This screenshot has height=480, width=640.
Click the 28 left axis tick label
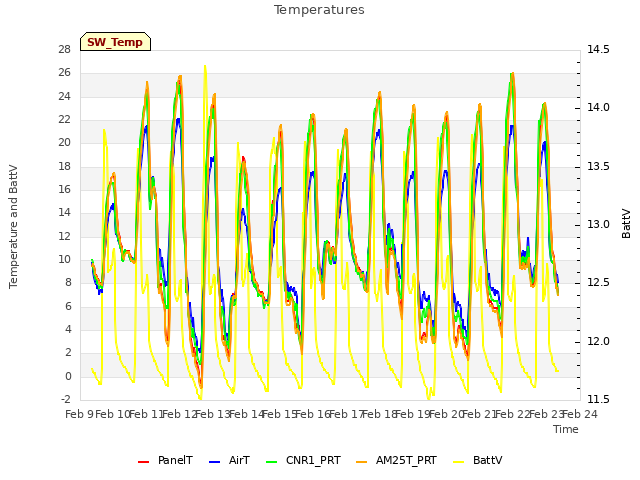point(64,50)
